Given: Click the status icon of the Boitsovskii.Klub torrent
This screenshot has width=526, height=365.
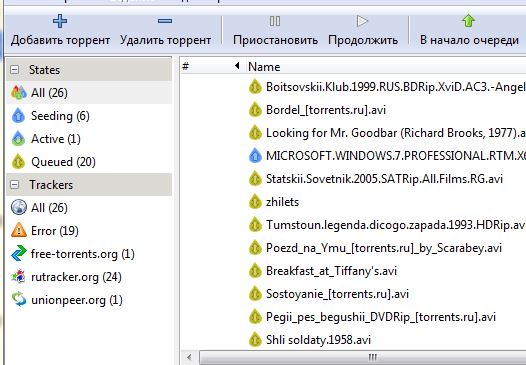Looking at the screenshot, I should (x=255, y=87).
